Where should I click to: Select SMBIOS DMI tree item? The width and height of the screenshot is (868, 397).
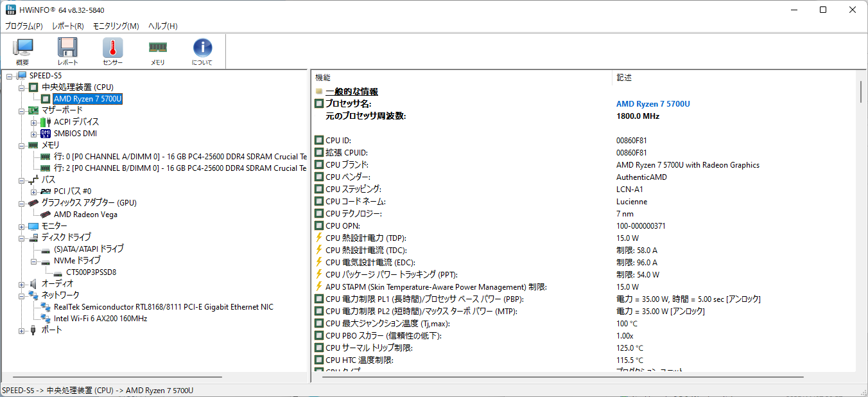75,134
